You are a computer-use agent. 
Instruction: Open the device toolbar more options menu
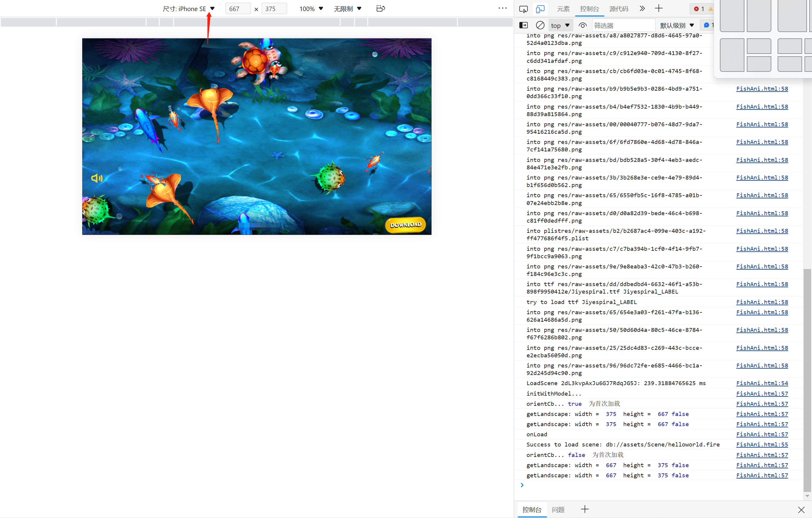pyautogui.click(x=502, y=8)
